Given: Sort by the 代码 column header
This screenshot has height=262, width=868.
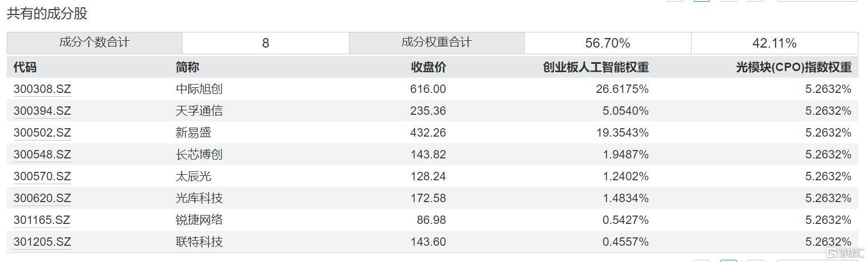Looking at the screenshot, I should pyautogui.click(x=25, y=67).
